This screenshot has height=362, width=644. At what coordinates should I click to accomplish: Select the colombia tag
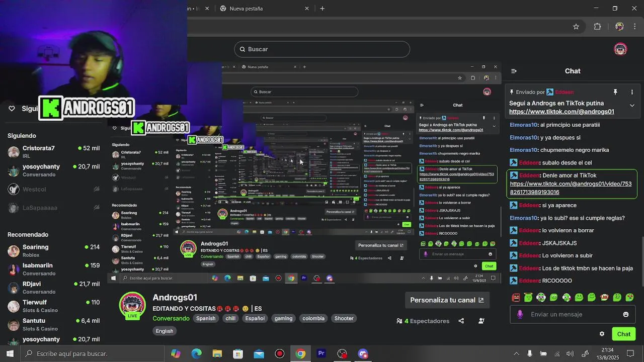[313, 318]
